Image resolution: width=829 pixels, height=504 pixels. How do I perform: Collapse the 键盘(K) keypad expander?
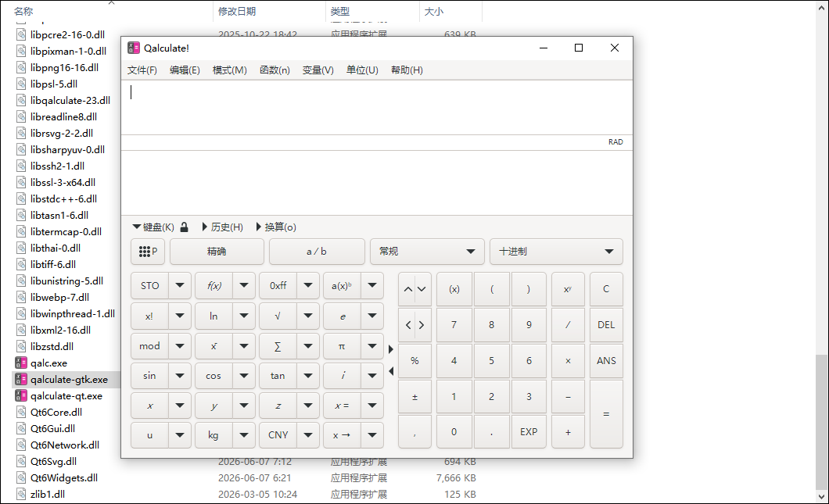(153, 227)
